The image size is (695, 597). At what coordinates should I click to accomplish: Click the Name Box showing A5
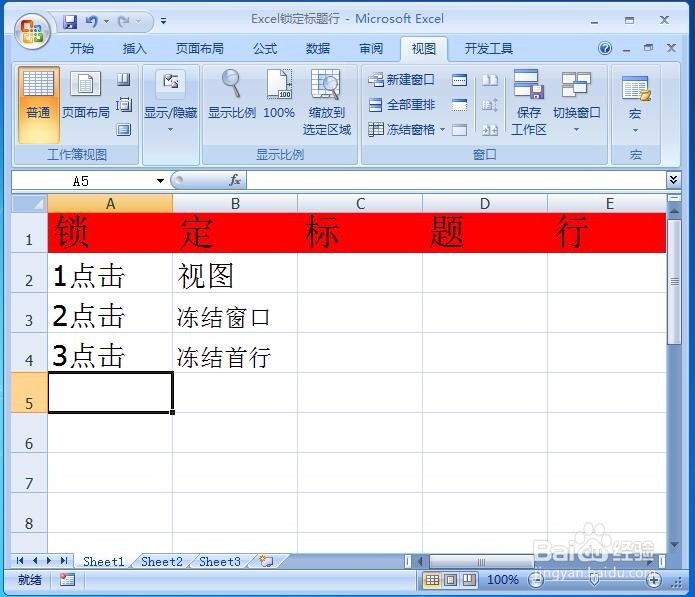pos(82,181)
